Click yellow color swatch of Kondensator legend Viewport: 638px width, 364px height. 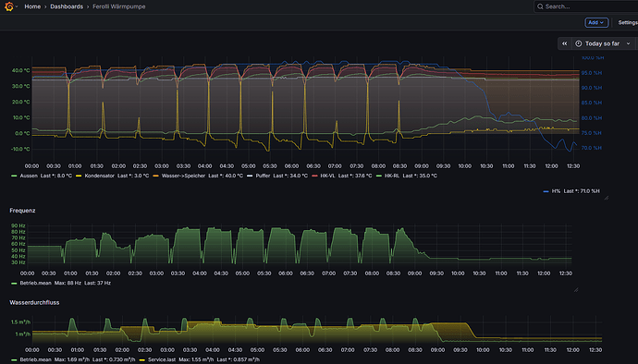click(79, 176)
